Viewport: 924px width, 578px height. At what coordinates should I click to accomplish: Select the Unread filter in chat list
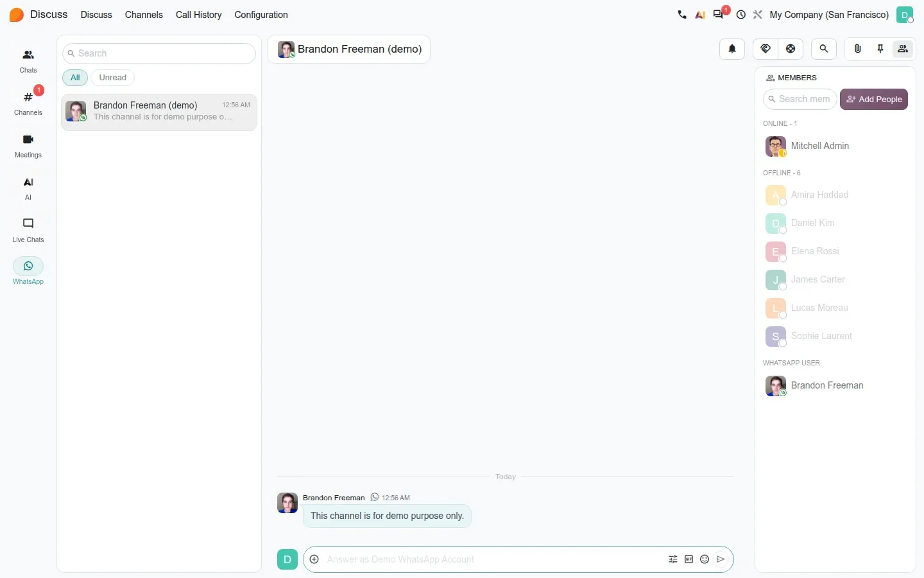113,78
